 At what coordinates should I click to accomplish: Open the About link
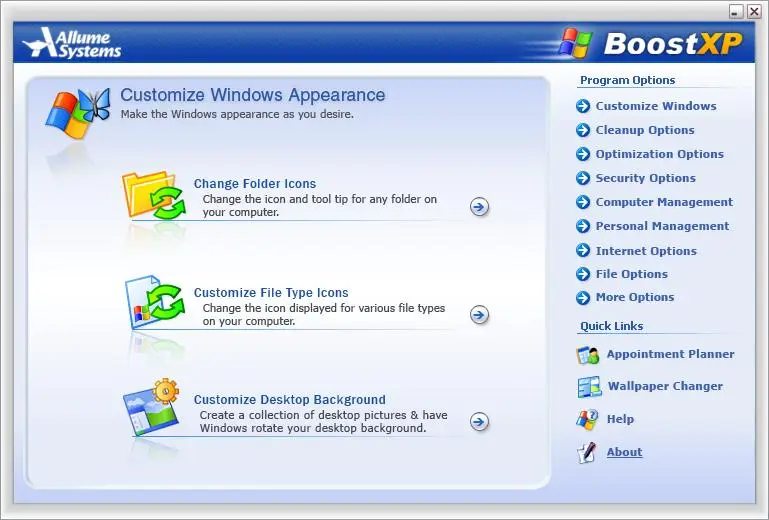pos(624,452)
